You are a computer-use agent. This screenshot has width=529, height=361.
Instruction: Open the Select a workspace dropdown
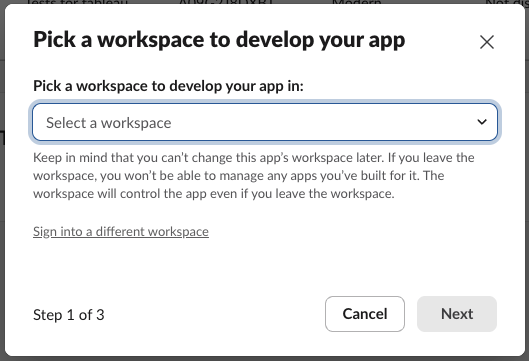(x=265, y=122)
